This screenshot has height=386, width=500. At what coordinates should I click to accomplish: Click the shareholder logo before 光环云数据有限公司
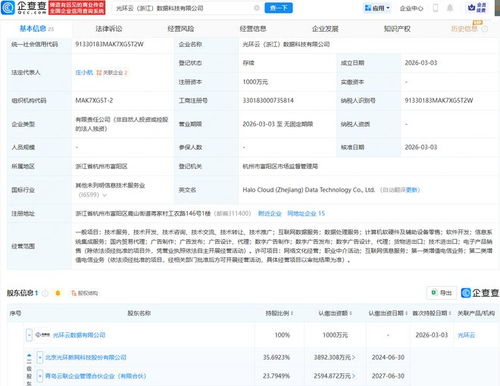click(43, 335)
